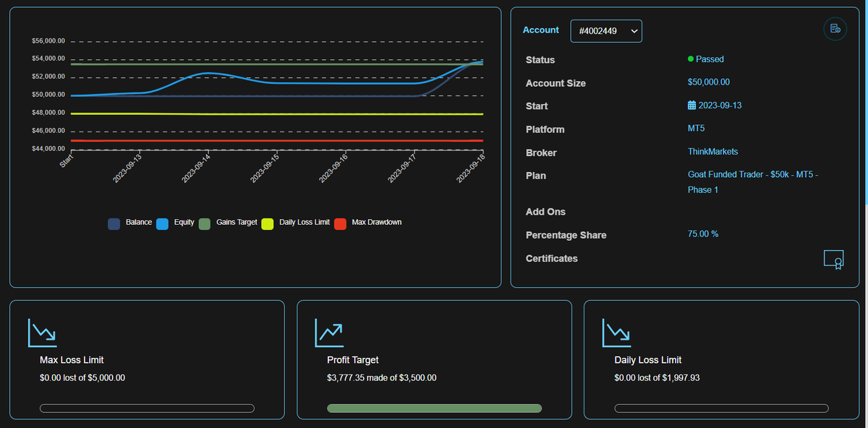This screenshot has width=868, height=428.
Task: Click the Passed status text
Action: (710, 59)
